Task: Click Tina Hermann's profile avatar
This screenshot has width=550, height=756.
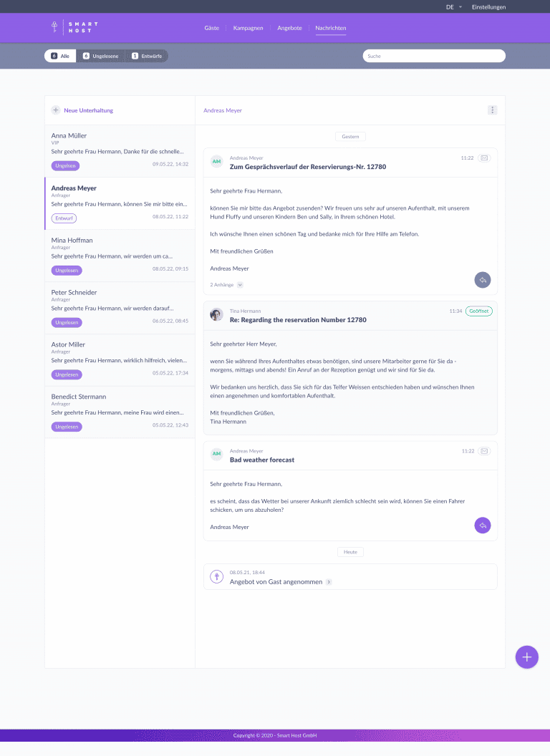Action: tap(216, 315)
